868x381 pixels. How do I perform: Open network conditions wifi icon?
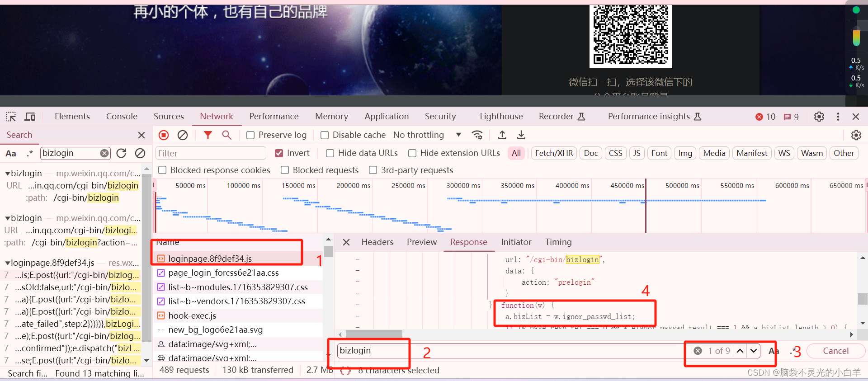pos(477,135)
